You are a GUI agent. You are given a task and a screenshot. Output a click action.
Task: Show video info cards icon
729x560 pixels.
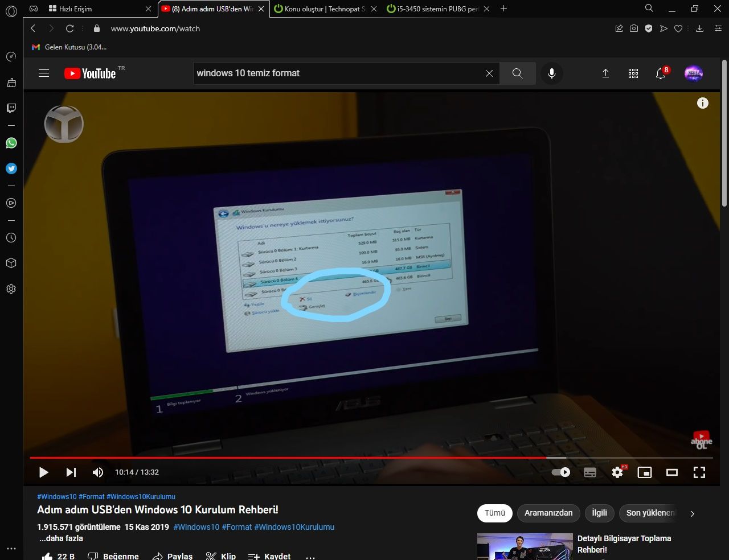pyautogui.click(x=703, y=103)
